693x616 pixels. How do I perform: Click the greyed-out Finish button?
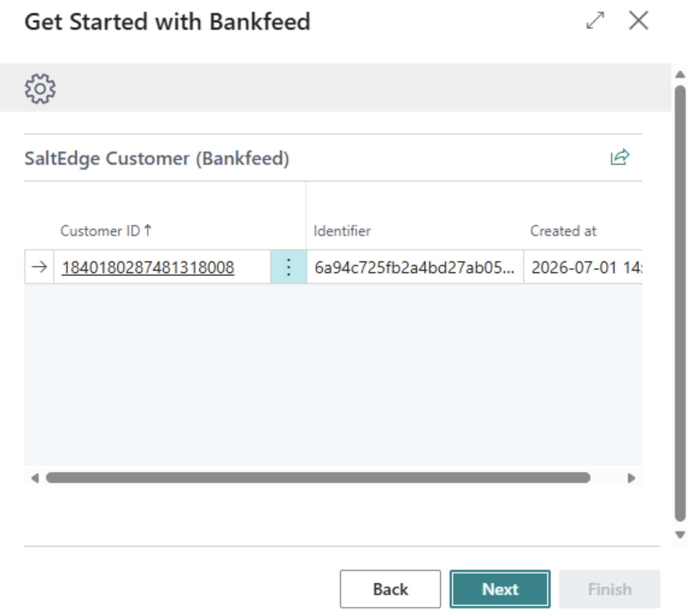click(x=610, y=589)
